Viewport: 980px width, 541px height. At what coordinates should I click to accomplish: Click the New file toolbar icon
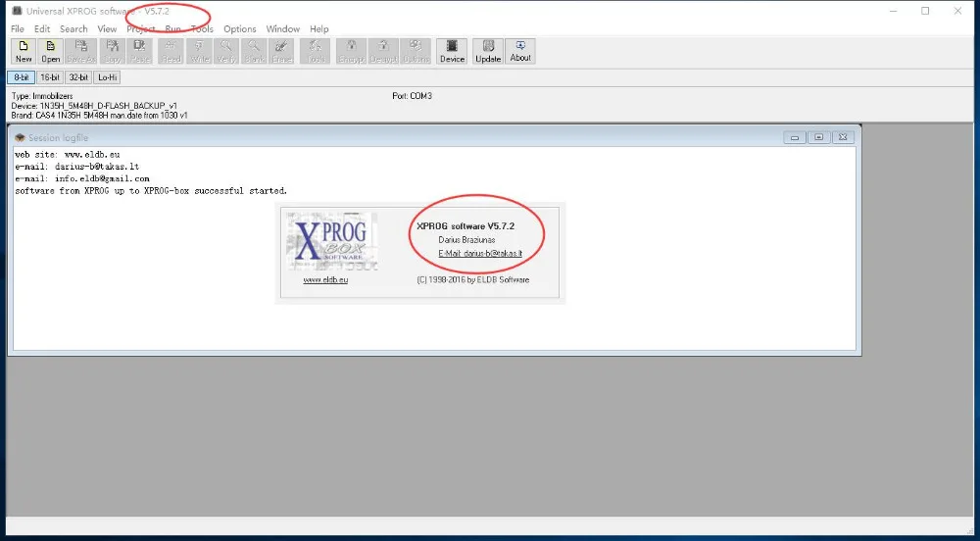point(24,51)
